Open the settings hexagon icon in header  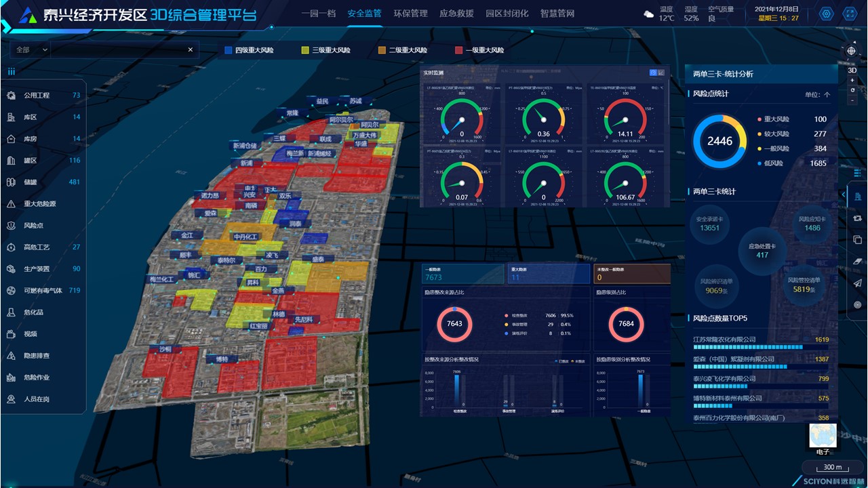click(826, 14)
